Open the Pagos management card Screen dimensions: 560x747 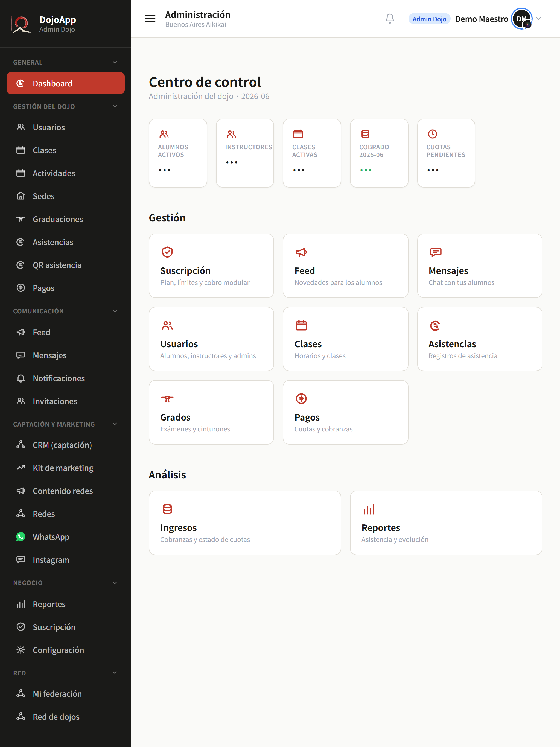(346, 412)
